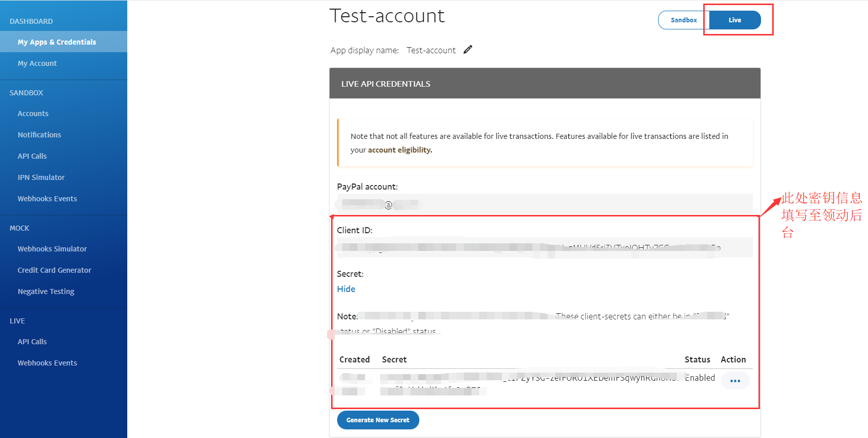
Task: Click the pencil icon to edit app name
Action: (x=467, y=50)
